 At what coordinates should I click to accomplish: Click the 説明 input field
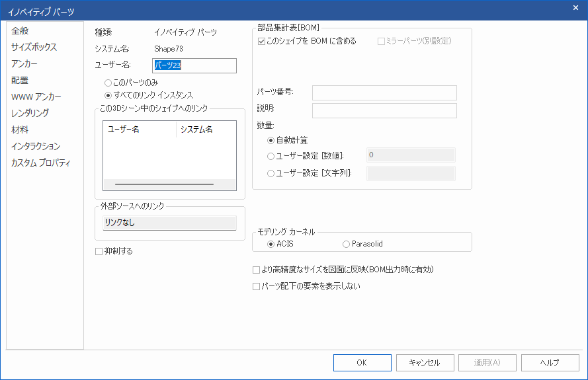click(x=384, y=110)
